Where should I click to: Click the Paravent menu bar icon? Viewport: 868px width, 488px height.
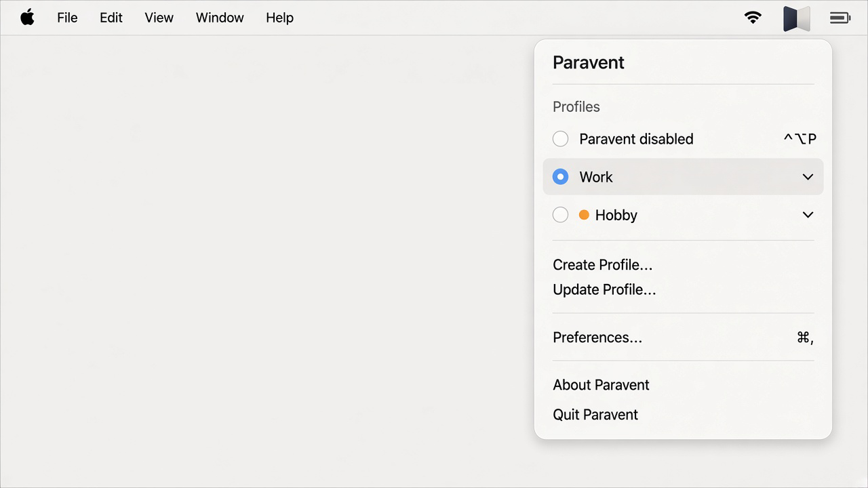(x=797, y=18)
